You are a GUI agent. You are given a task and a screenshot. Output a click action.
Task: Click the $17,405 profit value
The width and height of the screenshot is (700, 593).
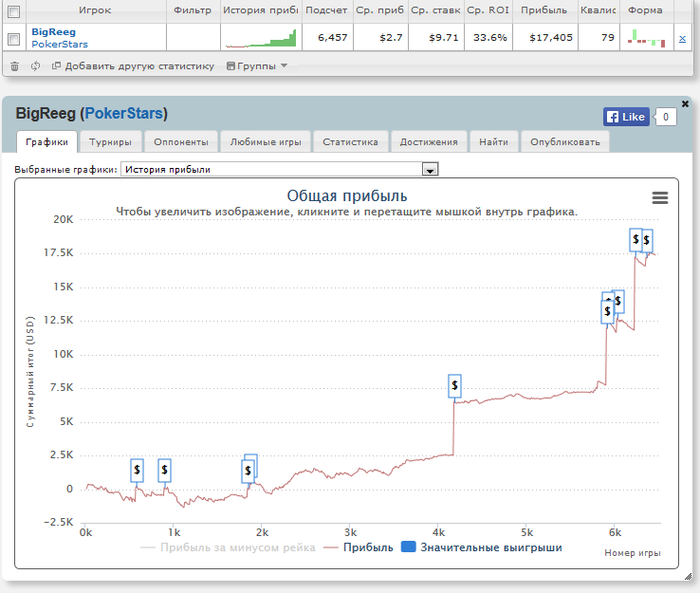point(551,38)
